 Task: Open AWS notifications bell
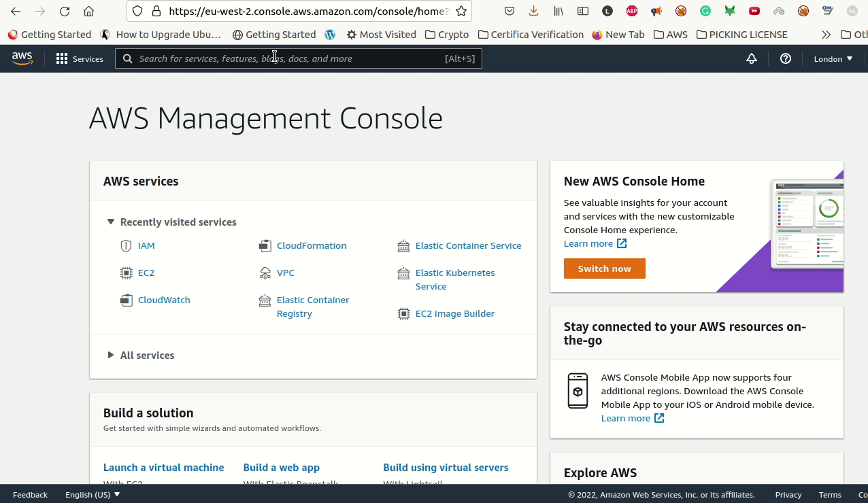click(752, 59)
